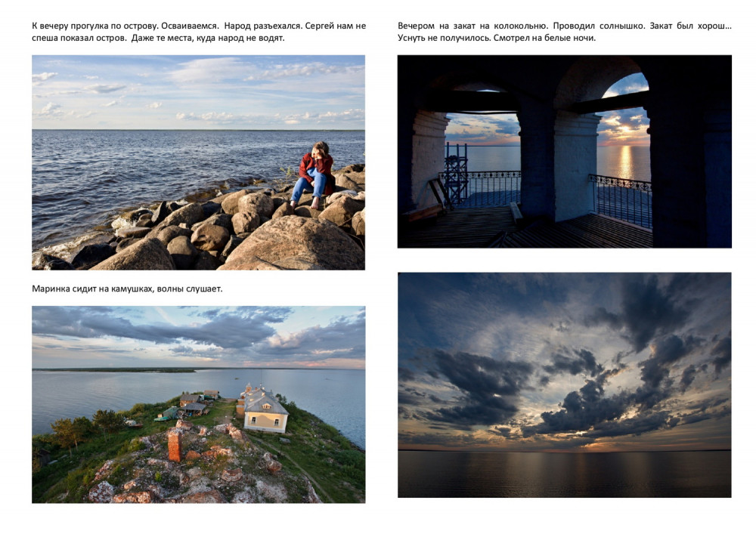This screenshot has width=756, height=534.
Task: Click text line starting 'К вечеру прогулка по острову'
Action: pos(199,26)
